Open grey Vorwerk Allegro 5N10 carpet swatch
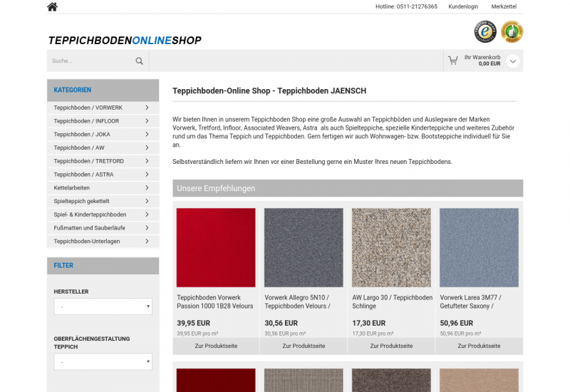The width and height of the screenshot is (570, 392). tap(304, 247)
